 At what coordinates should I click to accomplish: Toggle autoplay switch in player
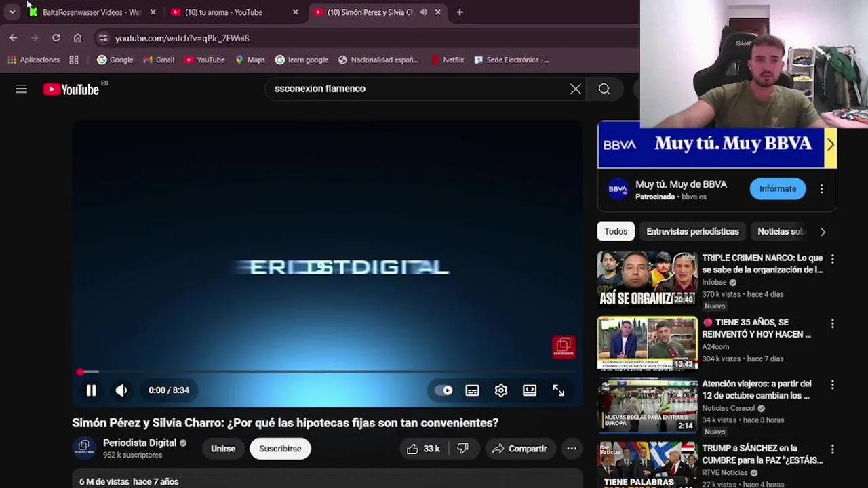[443, 390]
